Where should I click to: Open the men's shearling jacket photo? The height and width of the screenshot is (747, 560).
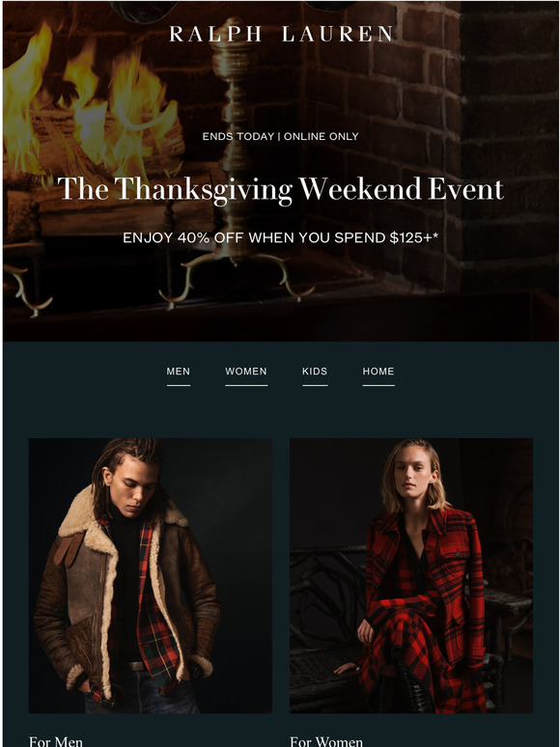tap(150, 575)
